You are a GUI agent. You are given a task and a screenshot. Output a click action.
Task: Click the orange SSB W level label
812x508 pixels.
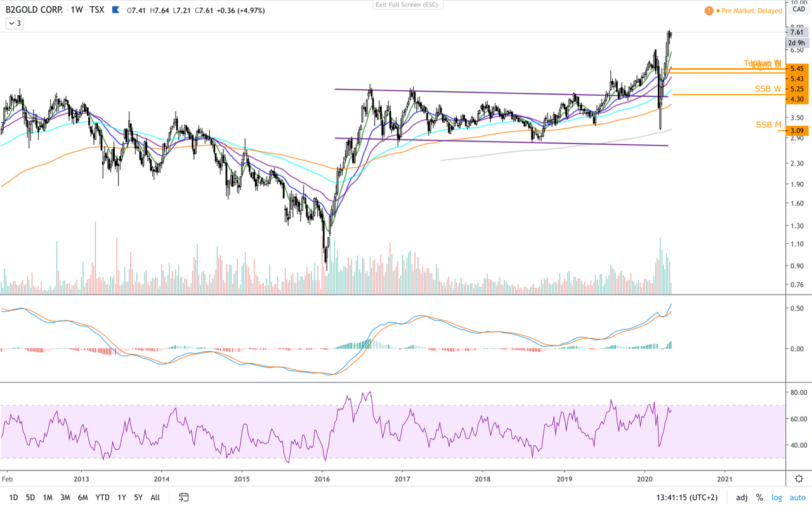[x=768, y=89]
